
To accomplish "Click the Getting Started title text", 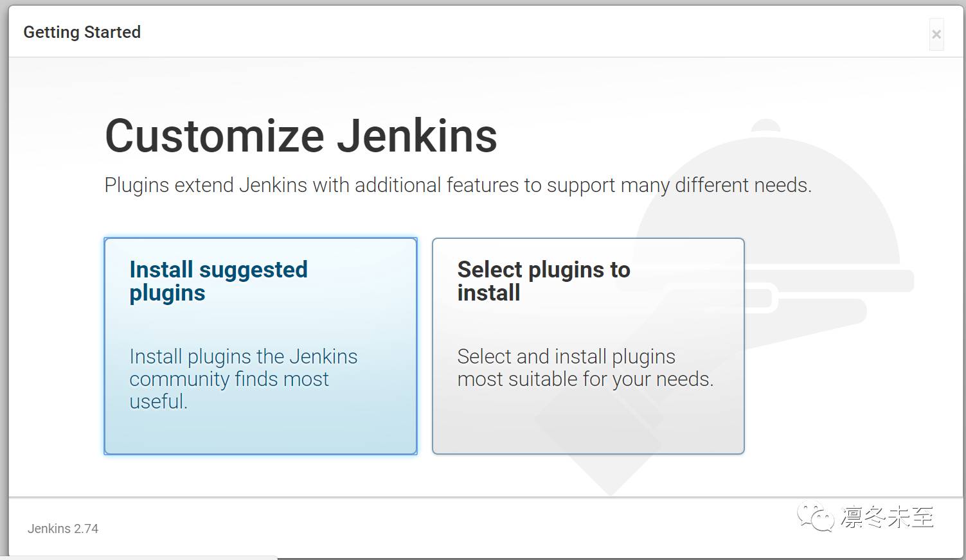I will pyautogui.click(x=82, y=32).
